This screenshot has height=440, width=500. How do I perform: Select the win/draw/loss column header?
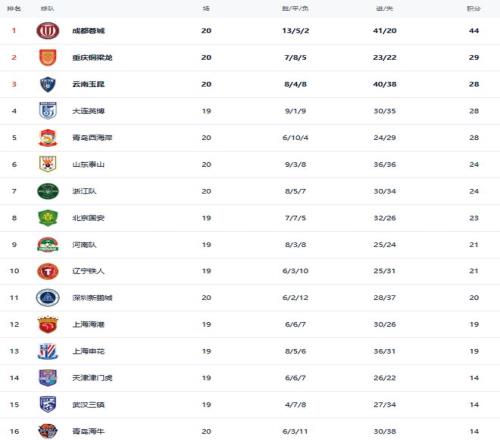pos(295,8)
